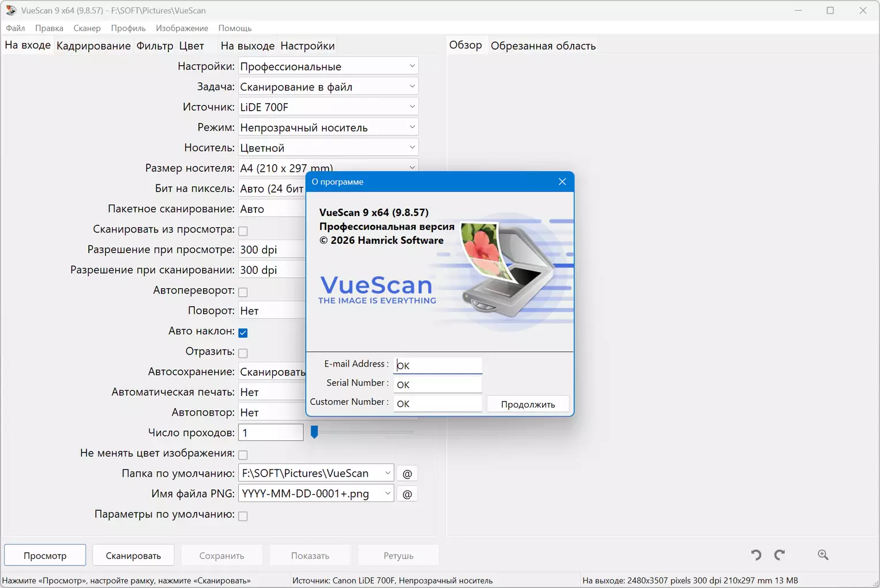880x588 pixels.
Task: Click the 'Сканировать' button
Action: tap(133, 555)
